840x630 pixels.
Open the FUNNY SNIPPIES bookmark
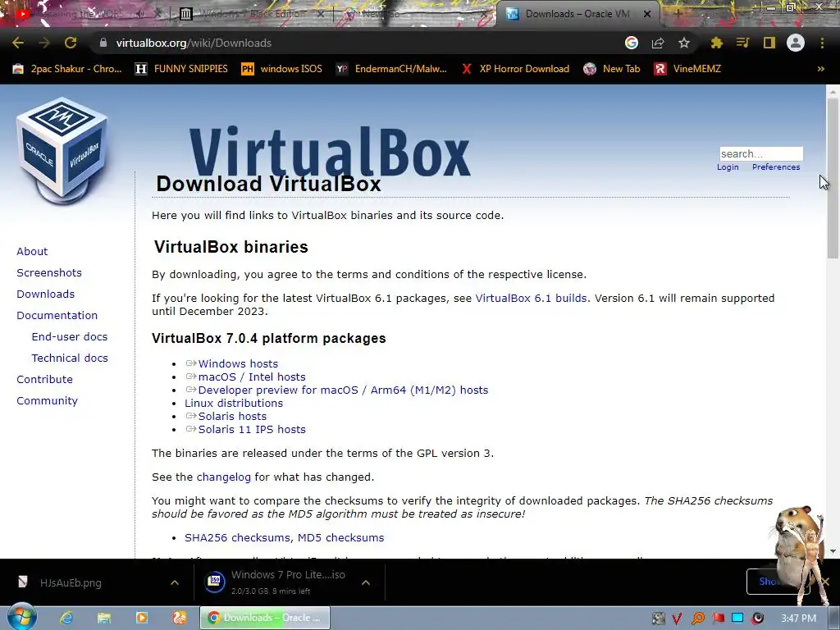(x=181, y=69)
